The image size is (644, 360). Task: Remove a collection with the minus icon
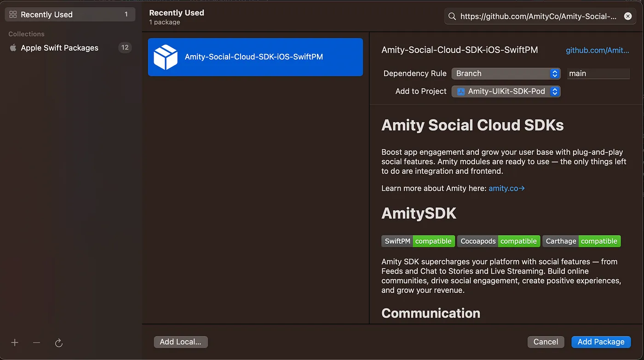click(x=37, y=343)
